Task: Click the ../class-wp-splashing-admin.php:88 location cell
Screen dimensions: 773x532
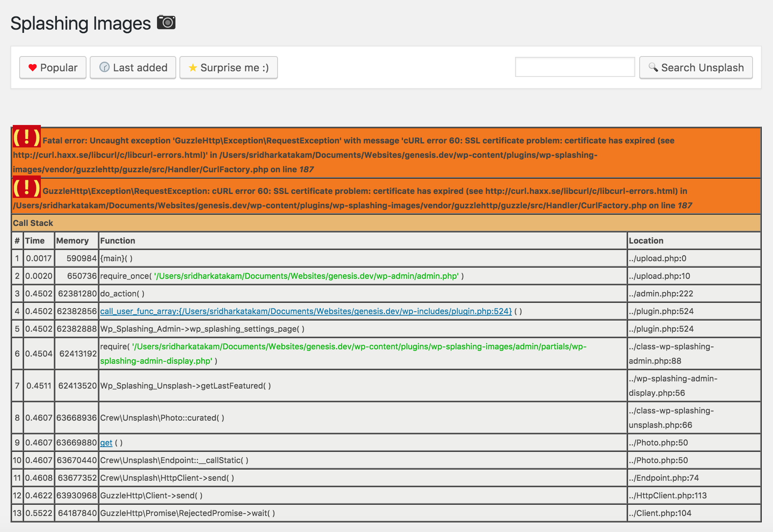Action: point(694,354)
